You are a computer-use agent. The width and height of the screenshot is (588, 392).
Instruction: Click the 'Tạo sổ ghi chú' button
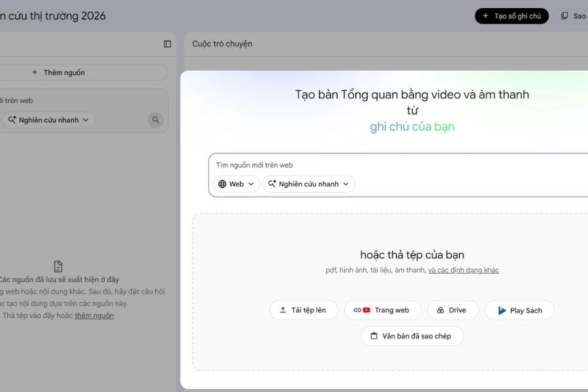[x=512, y=16]
